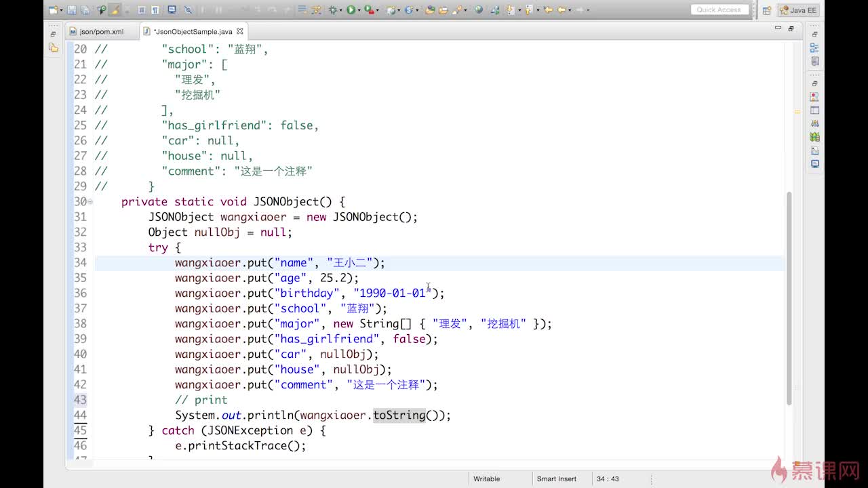Screen dimensions: 868x488
Task: Click the nullObj declaration on line 32
Action: (x=218, y=232)
